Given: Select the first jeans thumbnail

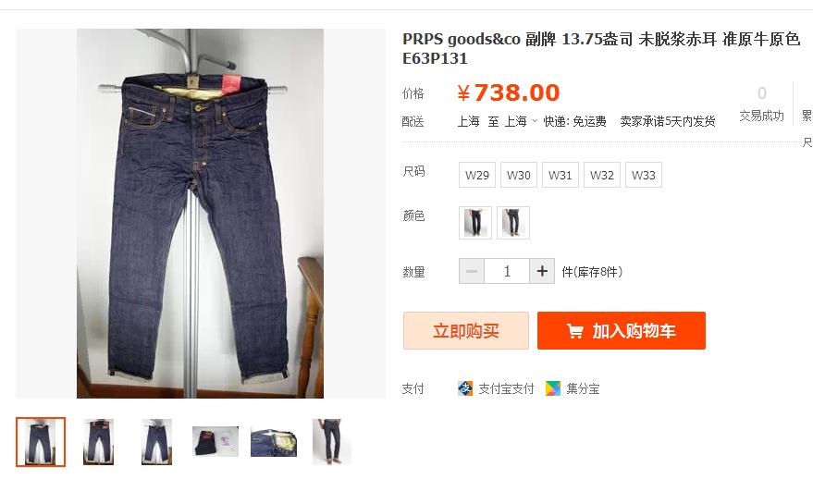Looking at the screenshot, I should point(41,442).
